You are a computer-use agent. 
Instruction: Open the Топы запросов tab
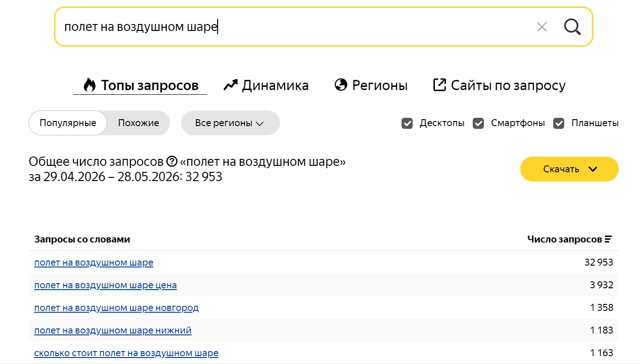point(140,85)
